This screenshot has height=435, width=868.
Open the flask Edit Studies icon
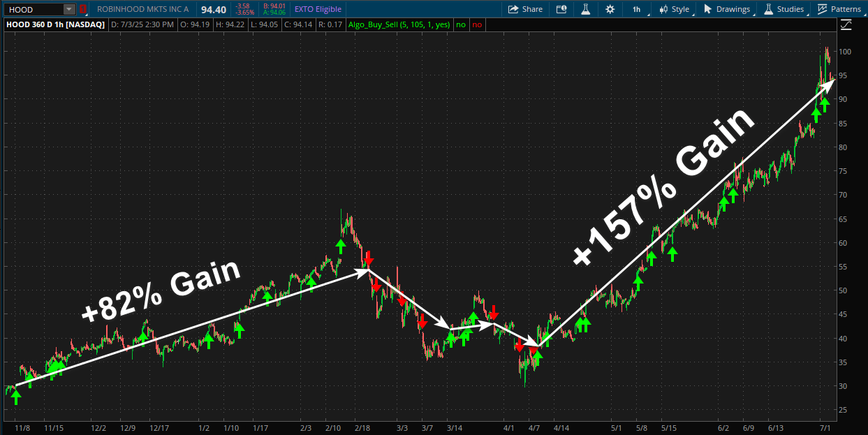586,9
